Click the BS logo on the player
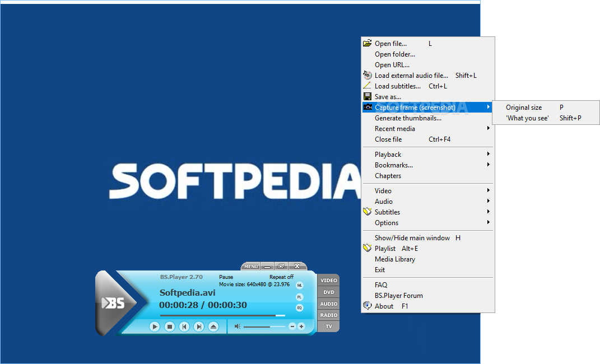The height and width of the screenshot is (364, 600). [x=113, y=303]
